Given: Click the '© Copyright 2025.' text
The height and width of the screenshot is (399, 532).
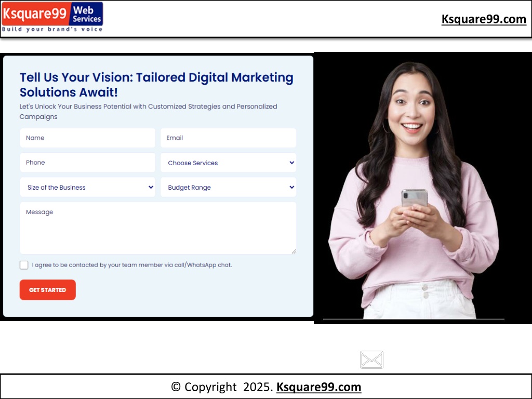Looking at the screenshot, I should pos(222,387).
